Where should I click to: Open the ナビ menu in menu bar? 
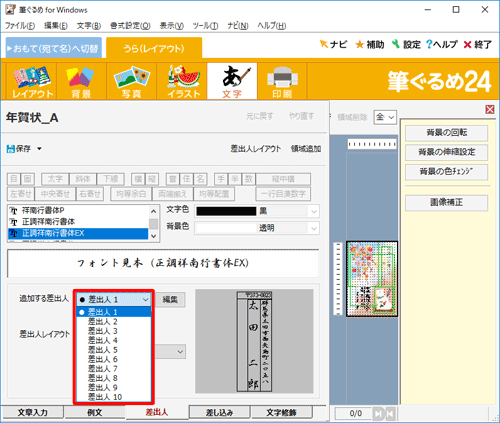click(238, 26)
